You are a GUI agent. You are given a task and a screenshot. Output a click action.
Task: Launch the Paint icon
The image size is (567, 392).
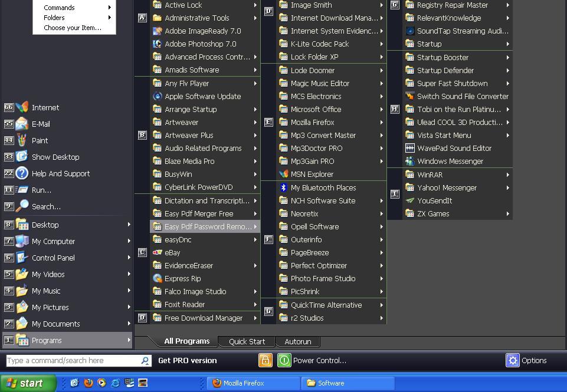point(22,140)
